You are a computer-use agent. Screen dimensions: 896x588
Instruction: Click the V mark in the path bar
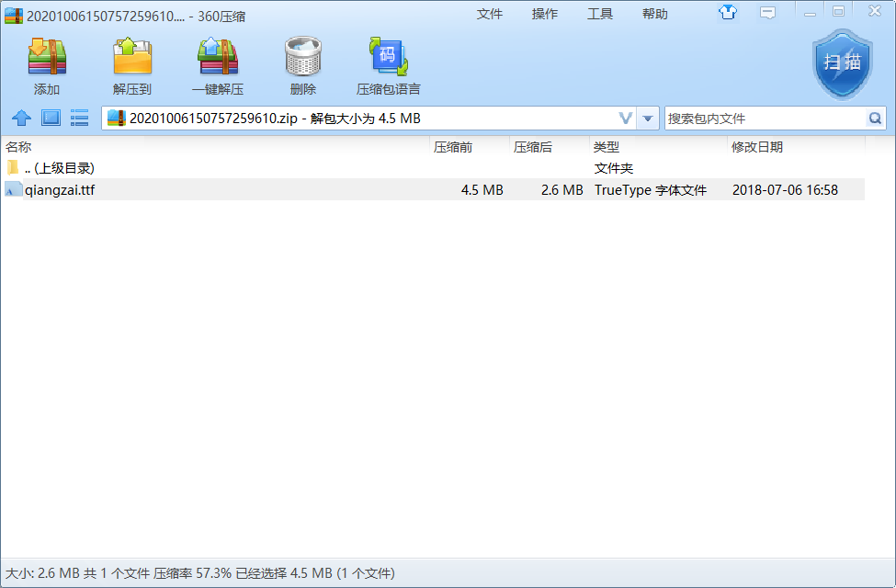point(626,119)
